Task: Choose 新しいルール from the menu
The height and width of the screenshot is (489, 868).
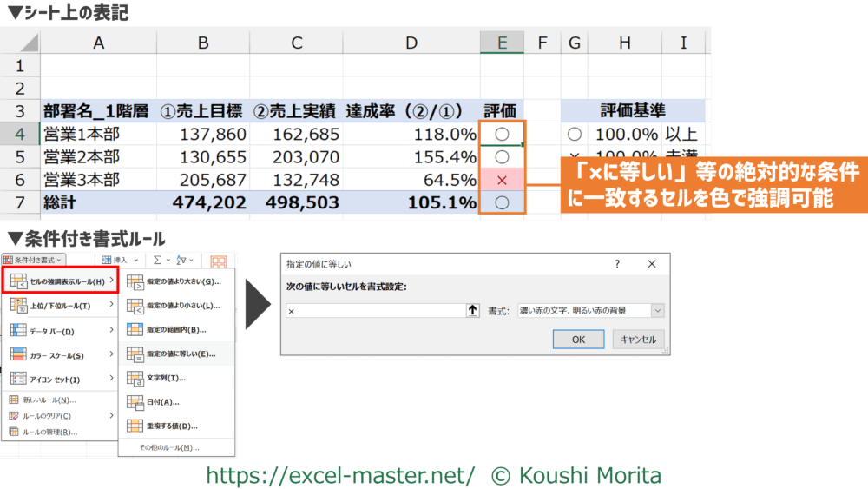Action: click(49, 400)
